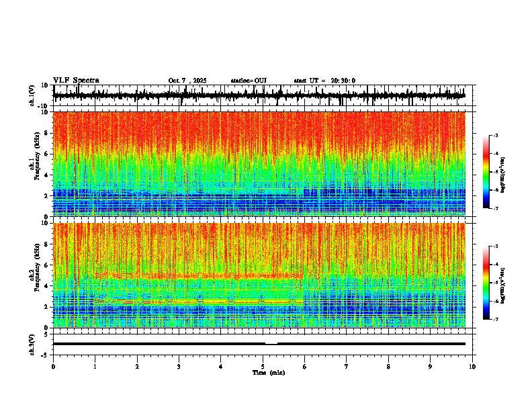Viewport: 532px width, 411px height.
Task: Click the ch.2 spectrogram color scale bar
Action: tap(486, 283)
